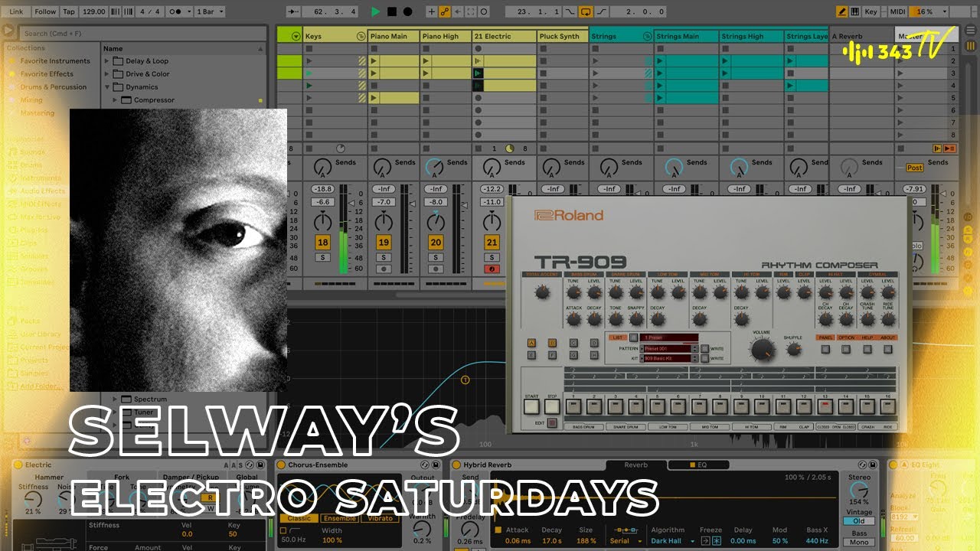Arm the 21 Electric track record button
The image size is (980, 551).
pos(492,269)
